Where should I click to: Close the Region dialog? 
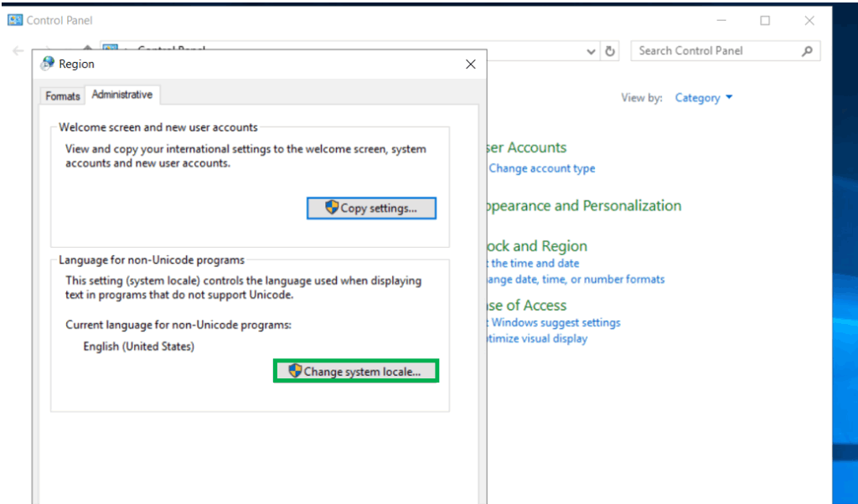[470, 64]
